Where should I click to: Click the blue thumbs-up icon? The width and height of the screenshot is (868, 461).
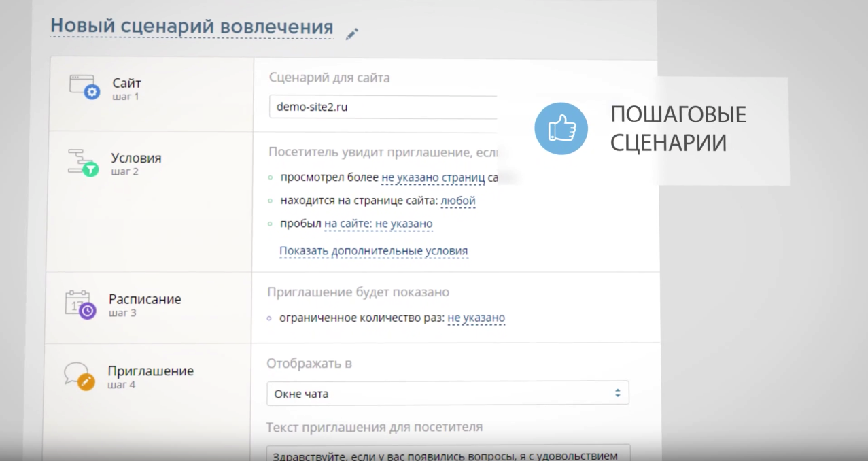pos(561,129)
